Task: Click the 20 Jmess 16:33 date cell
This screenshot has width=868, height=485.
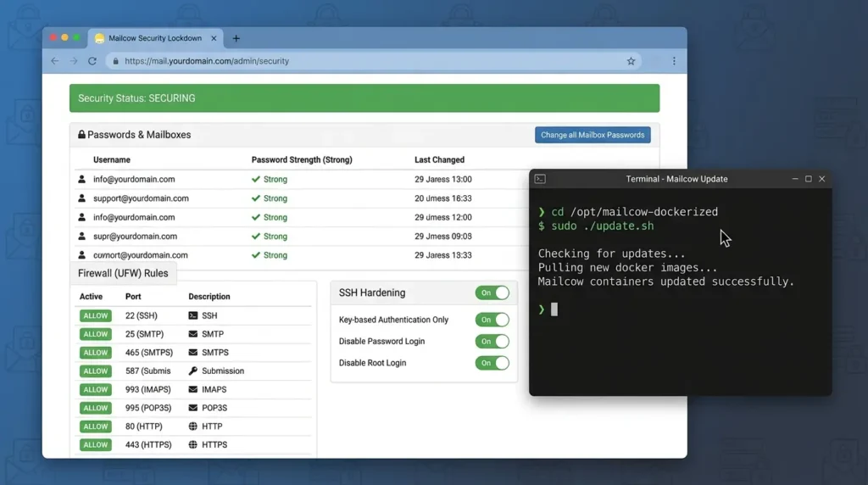Action: tap(442, 198)
